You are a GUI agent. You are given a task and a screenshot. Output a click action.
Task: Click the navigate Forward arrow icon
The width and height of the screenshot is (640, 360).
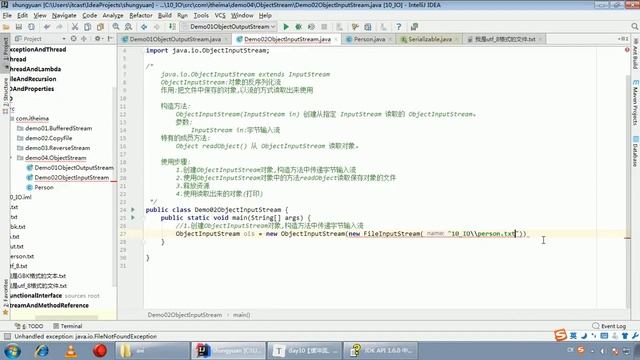157,27
